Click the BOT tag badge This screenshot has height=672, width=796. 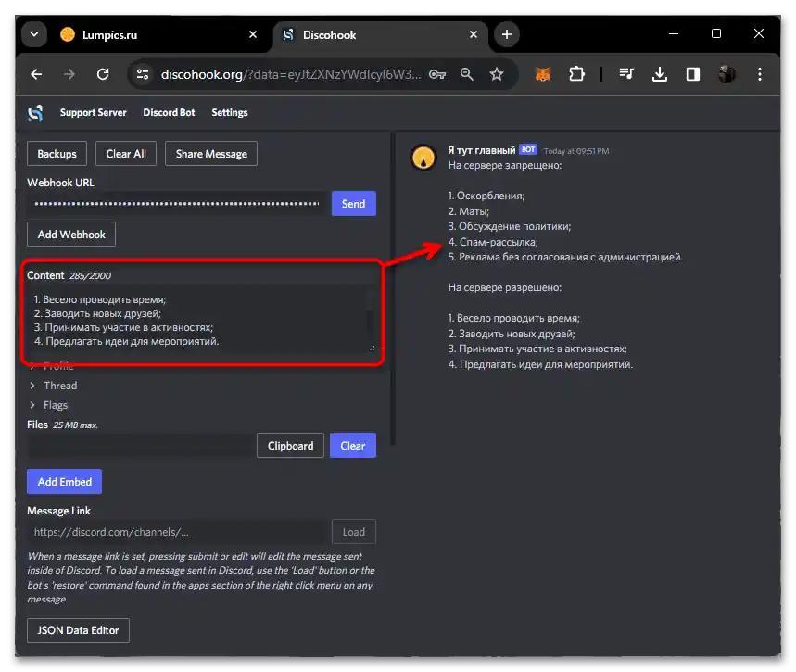pos(528,150)
